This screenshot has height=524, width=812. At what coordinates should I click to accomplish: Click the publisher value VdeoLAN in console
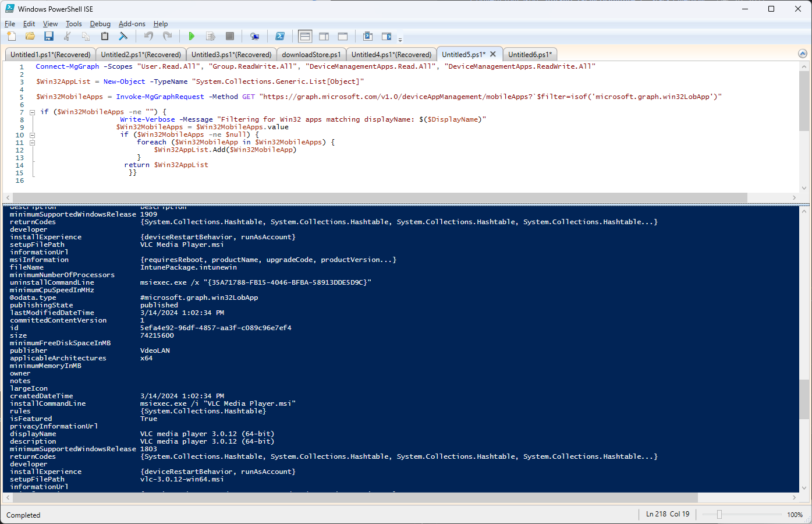[x=155, y=350]
